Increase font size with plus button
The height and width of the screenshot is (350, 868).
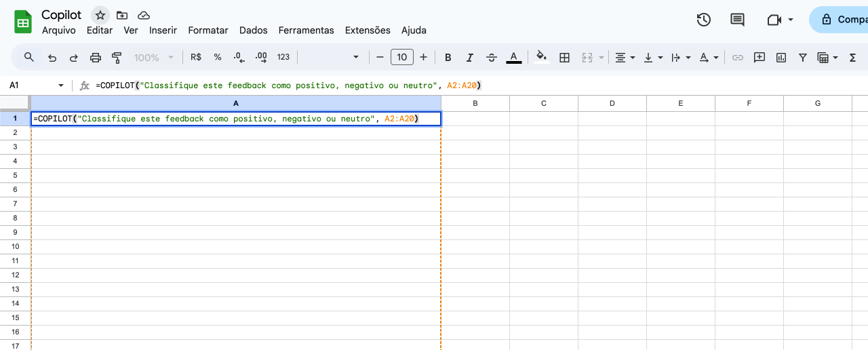424,58
